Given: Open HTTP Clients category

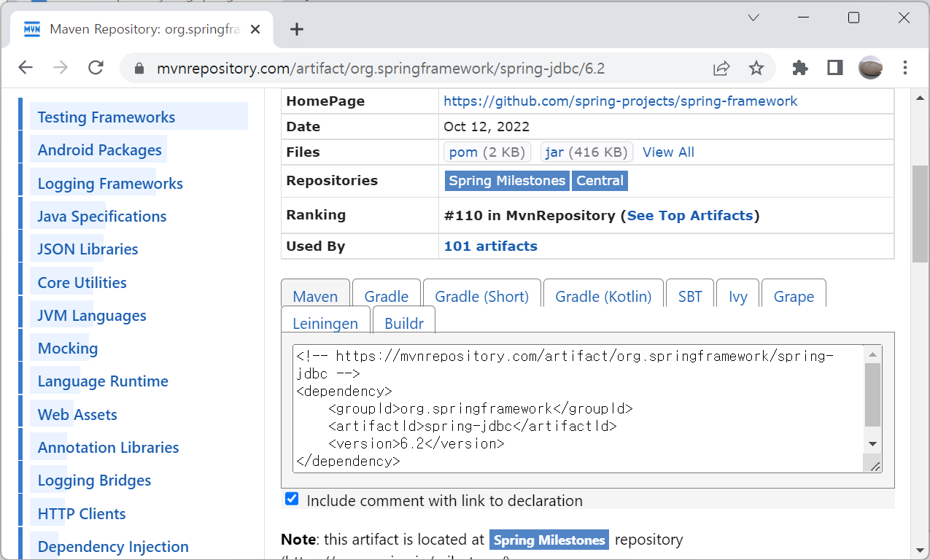Looking at the screenshot, I should tap(82, 514).
